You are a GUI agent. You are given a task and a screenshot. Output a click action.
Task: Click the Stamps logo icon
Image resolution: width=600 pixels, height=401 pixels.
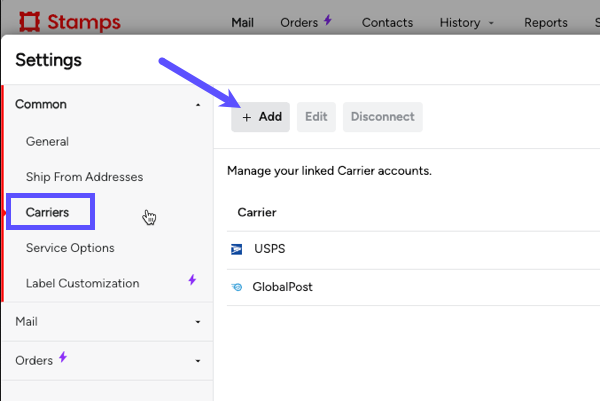click(x=29, y=22)
